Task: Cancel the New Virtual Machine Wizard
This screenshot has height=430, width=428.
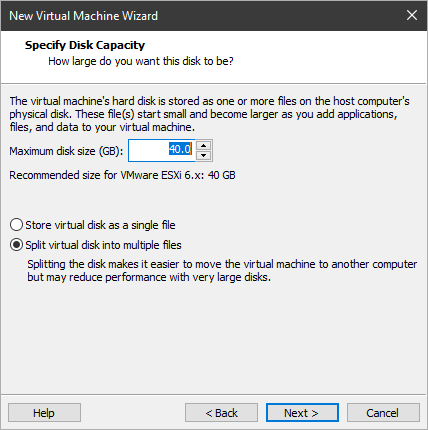Action: (383, 413)
